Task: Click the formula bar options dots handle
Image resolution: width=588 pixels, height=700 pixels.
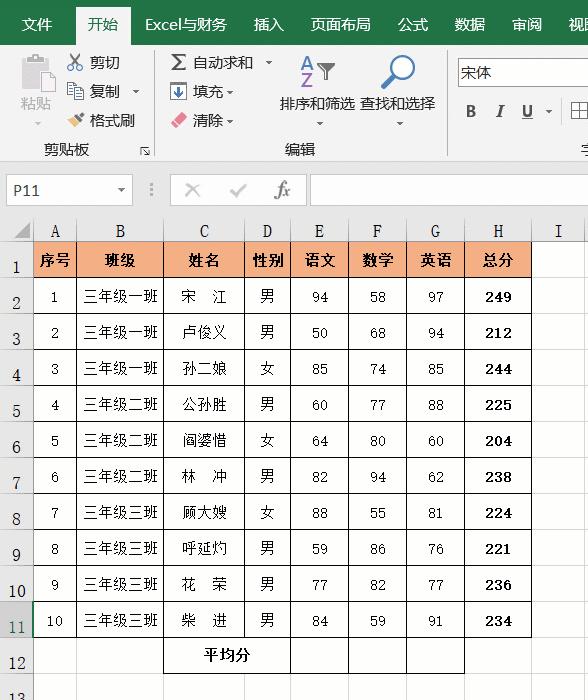Action: [x=151, y=190]
